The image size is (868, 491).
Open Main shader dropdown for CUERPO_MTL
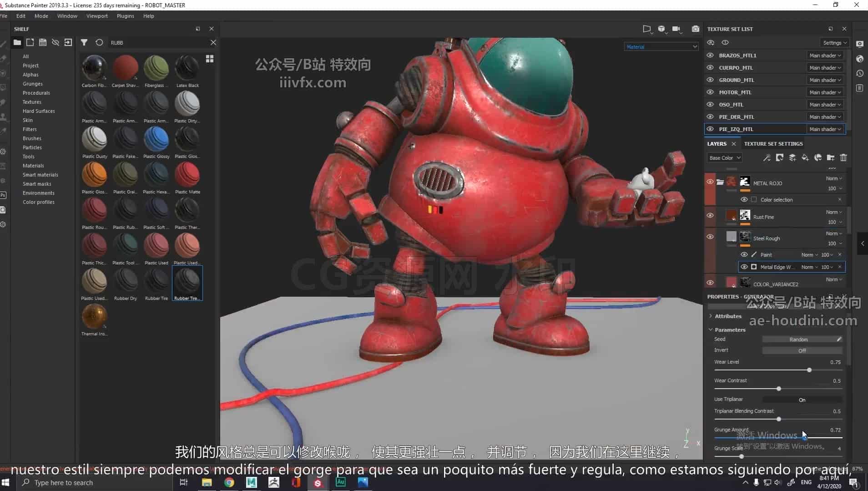click(x=825, y=67)
